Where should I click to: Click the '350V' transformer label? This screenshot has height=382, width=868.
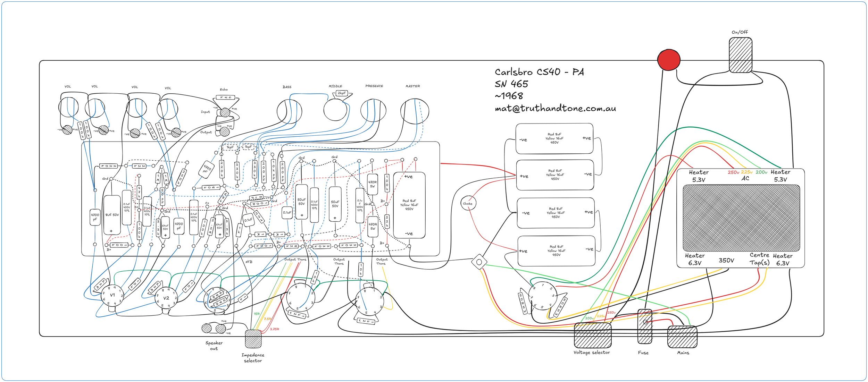726,260
